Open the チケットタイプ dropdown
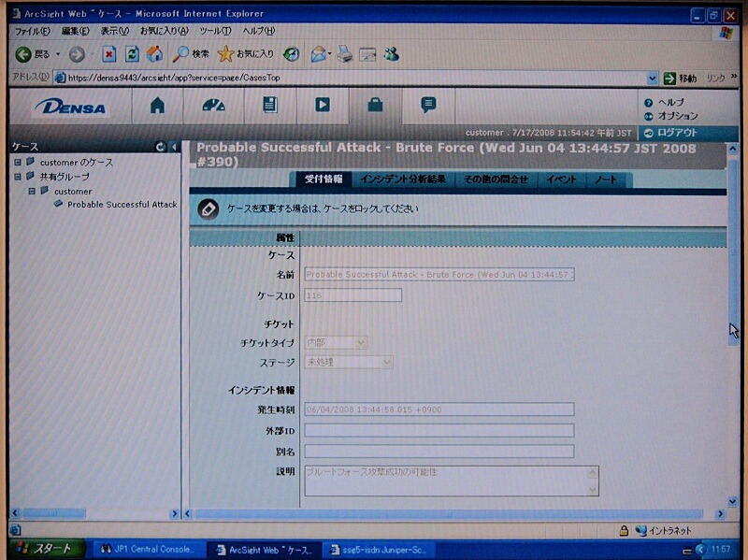748x560 pixels. (x=336, y=342)
